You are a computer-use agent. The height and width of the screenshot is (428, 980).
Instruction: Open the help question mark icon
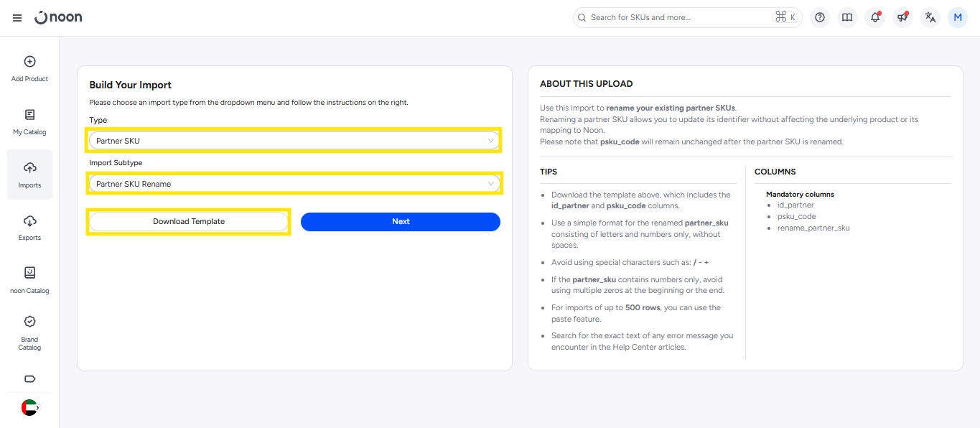pos(820,18)
